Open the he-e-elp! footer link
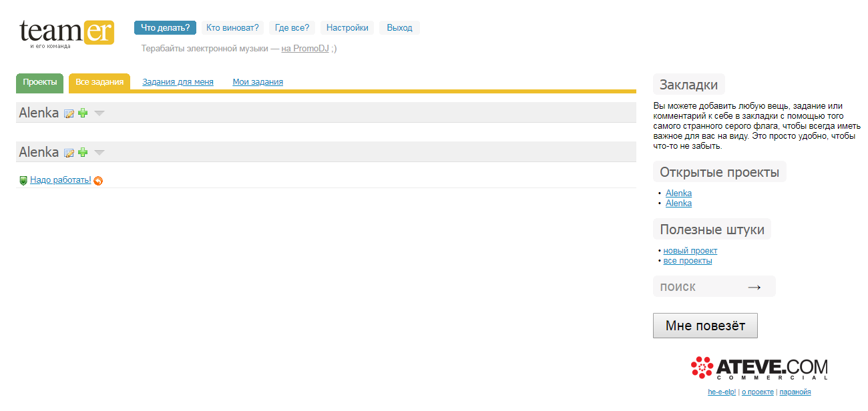Screen dimensions: 868x411 tap(722, 392)
